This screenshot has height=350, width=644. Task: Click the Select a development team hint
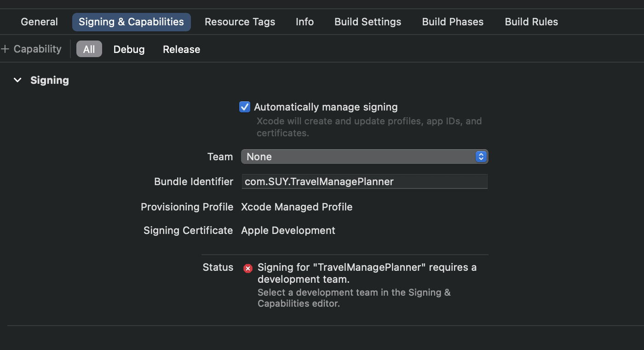pyautogui.click(x=354, y=298)
